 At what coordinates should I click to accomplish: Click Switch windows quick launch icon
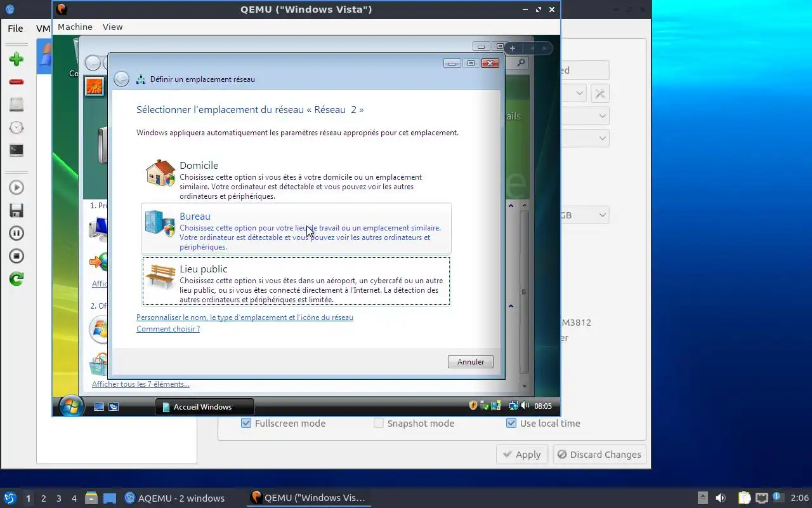click(114, 407)
